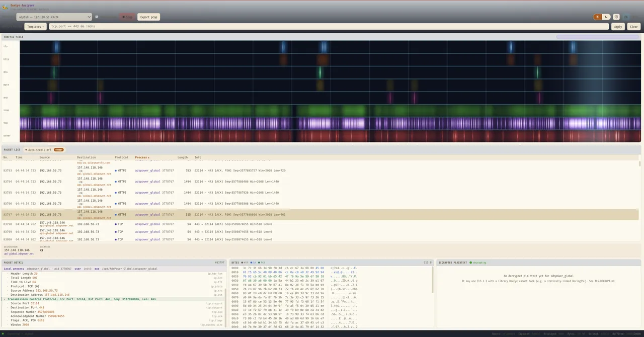
Task: Switch to light theme sun icon
Action: (x=598, y=17)
